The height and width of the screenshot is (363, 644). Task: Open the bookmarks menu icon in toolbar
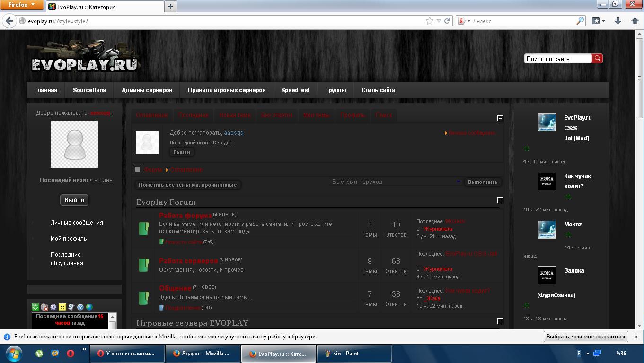tap(599, 21)
